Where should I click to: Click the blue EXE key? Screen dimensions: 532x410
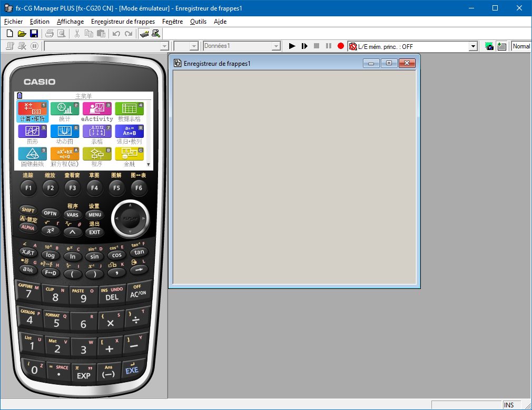tap(132, 371)
